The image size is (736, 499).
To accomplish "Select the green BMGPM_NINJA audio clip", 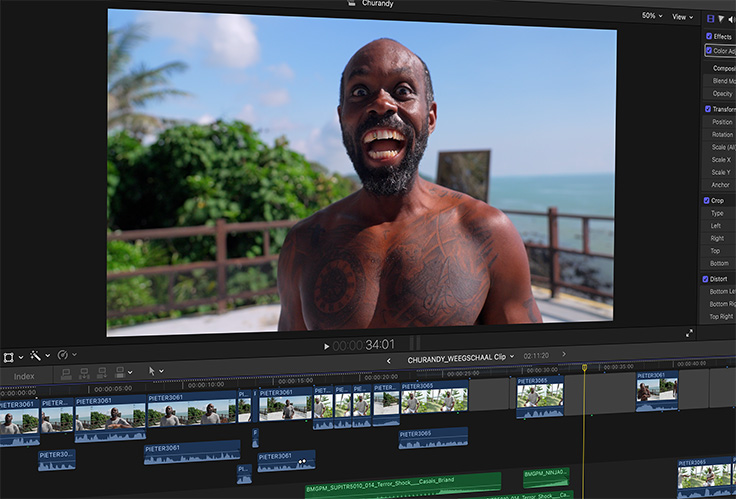I will 546,477.
